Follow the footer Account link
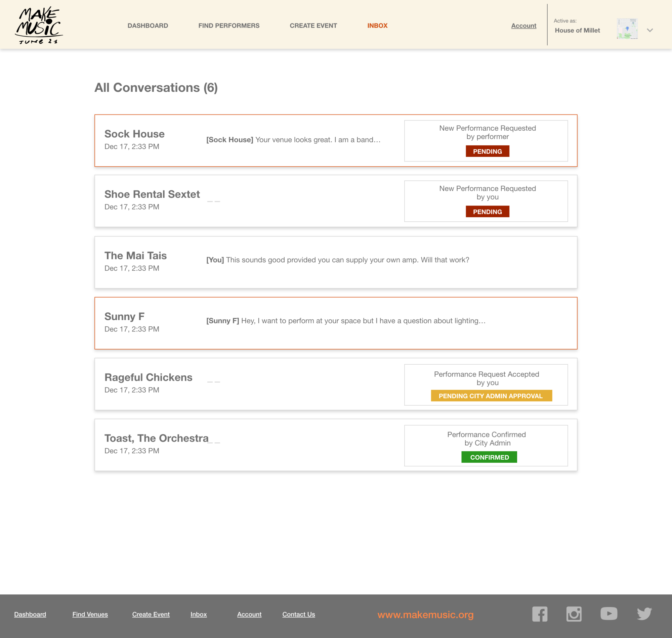This screenshot has height=638, width=672. pyautogui.click(x=249, y=614)
